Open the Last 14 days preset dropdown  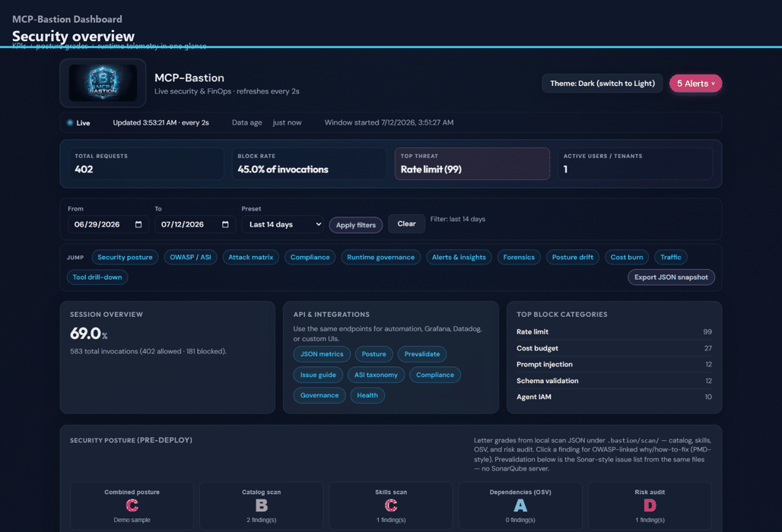coord(283,225)
